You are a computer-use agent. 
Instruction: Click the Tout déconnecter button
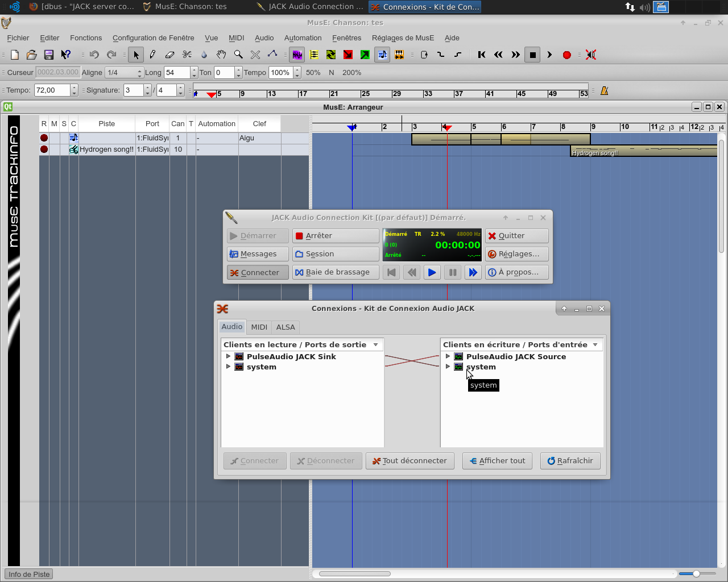point(409,461)
